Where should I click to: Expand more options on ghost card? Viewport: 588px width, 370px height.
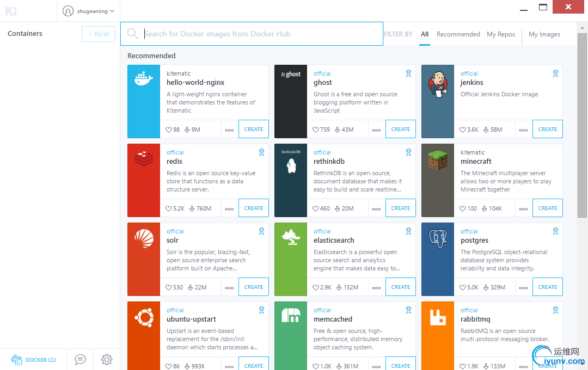click(377, 129)
